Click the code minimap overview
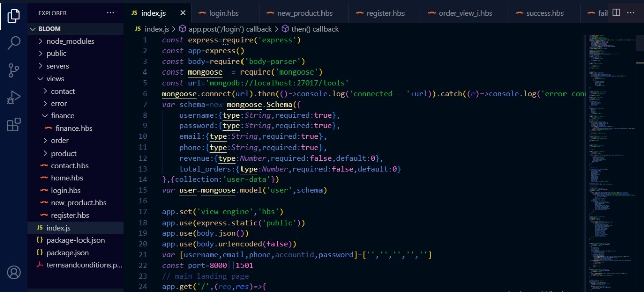644x292 pixels. coord(614,151)
